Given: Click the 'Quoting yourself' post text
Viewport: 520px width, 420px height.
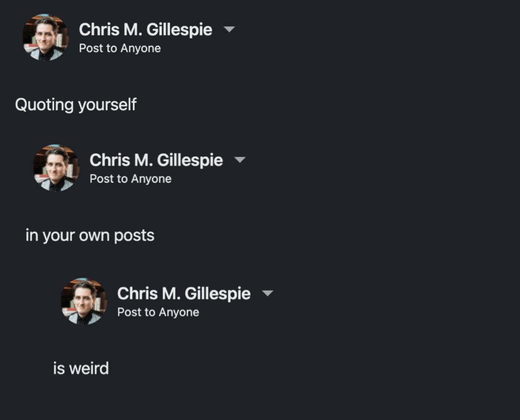Looking at the screenshot, I should (76, 105).
